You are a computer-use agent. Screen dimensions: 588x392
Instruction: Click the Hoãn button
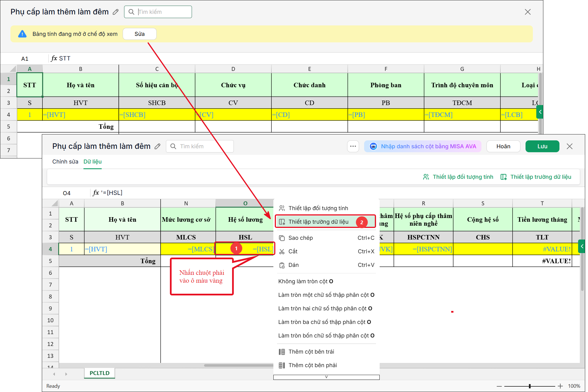click(x=503, y=146)
